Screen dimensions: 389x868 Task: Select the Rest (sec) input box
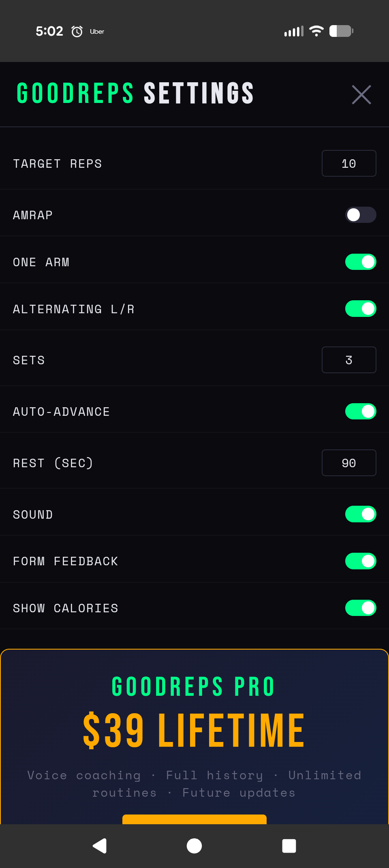[x=349, y=463]
